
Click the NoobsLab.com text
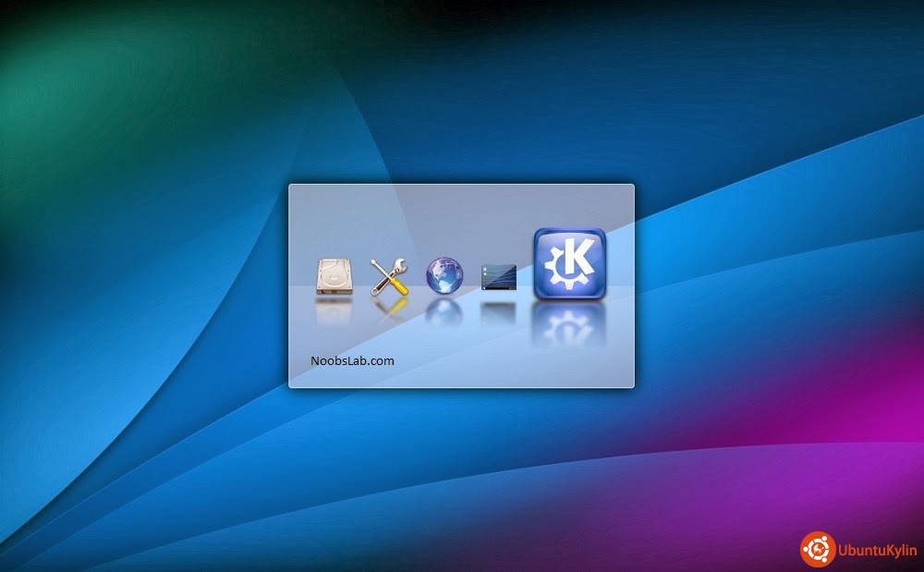tap(353, 360)
